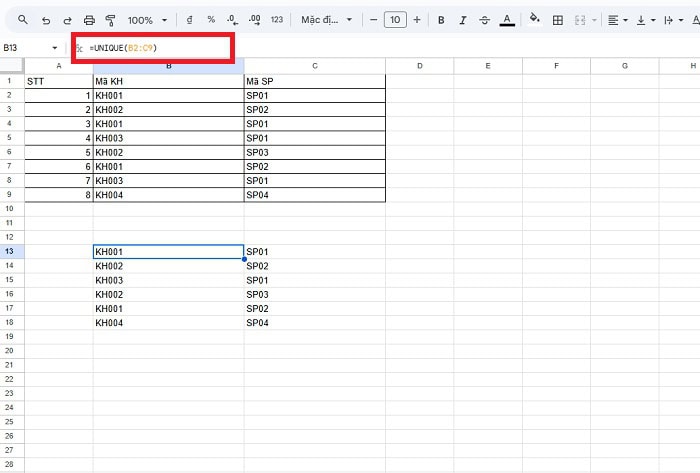This screenshot has width=700, height=473.
Task: Click the Mã SP header cell
Action: 315,81
